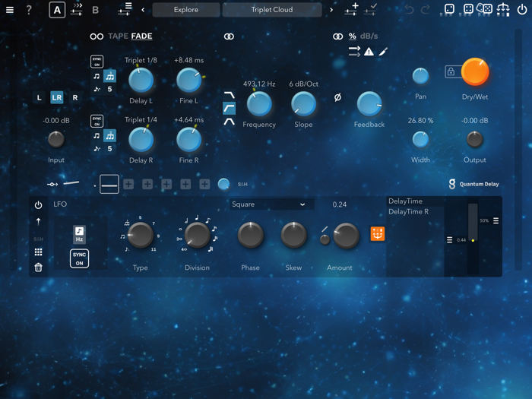The width and height of the screenshot is (532, 399).
Task: Add modulator in last plus slot
Action: 204,184
